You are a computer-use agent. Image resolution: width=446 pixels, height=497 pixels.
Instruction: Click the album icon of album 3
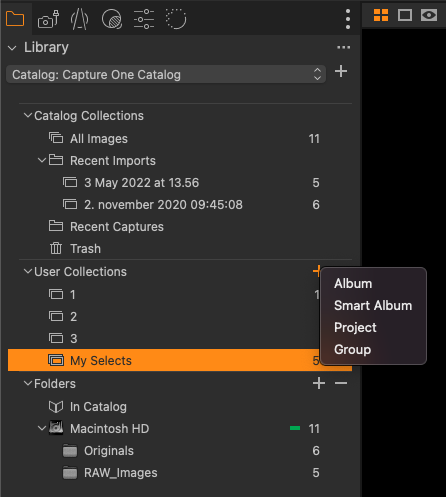point(56,338)
